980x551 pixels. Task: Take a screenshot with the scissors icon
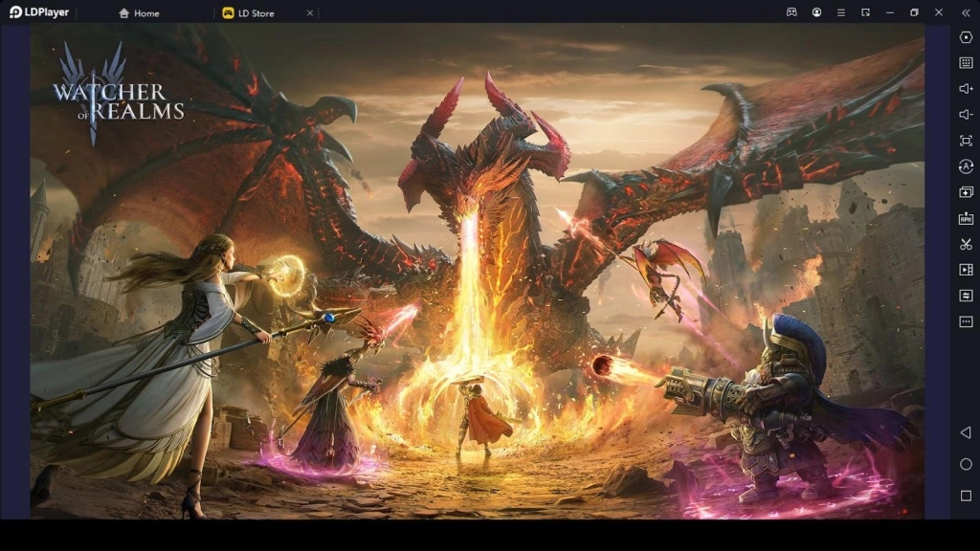[x=966, y=244]
